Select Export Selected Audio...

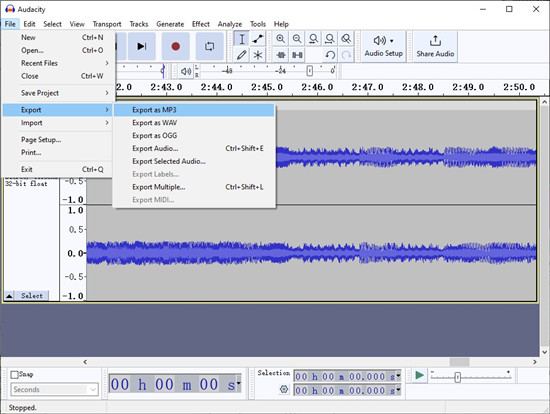(194, 161)
